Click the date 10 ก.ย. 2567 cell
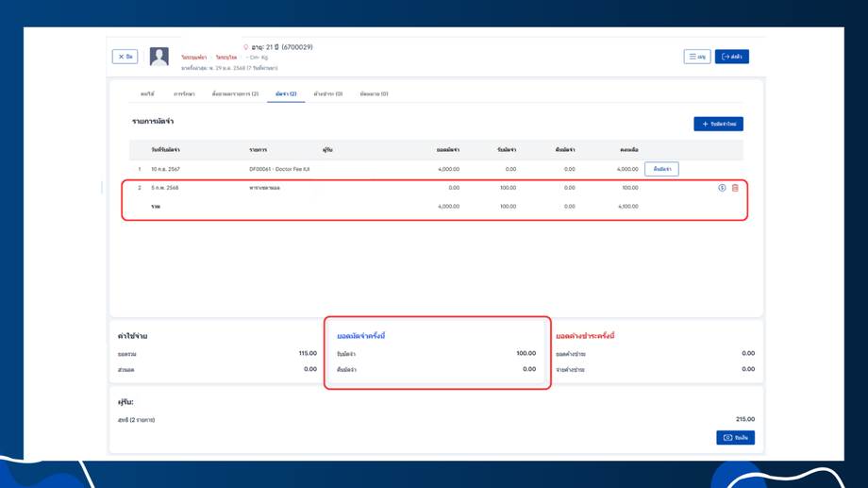This screenshot has width=868, height=488. [x=165, y=169]
